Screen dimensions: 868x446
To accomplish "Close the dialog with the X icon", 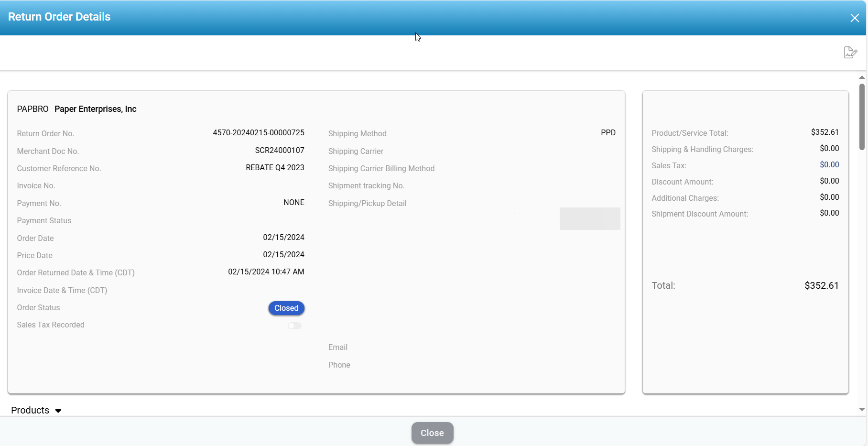I will (855, 18).
